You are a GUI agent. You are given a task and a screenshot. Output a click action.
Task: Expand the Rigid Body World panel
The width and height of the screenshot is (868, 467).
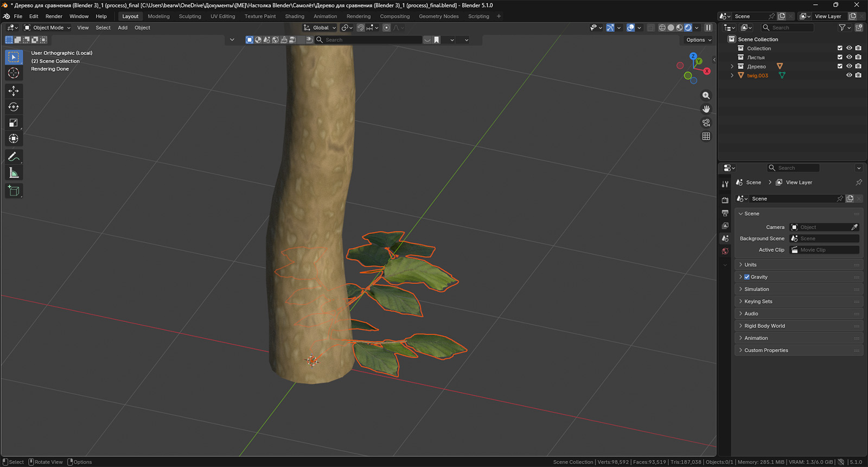(x=764, y=326)
